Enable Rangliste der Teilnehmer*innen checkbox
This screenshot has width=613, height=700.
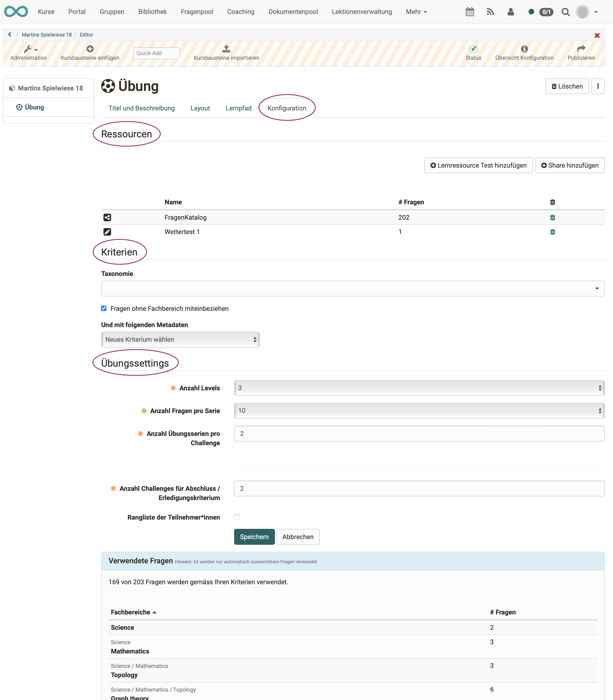click(x=237, y=517)
